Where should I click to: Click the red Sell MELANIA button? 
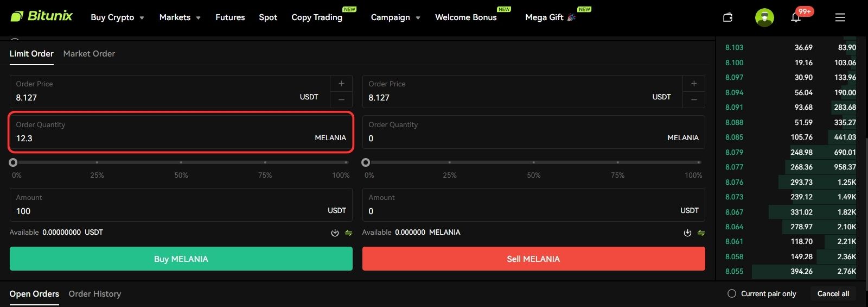[534, 259]
